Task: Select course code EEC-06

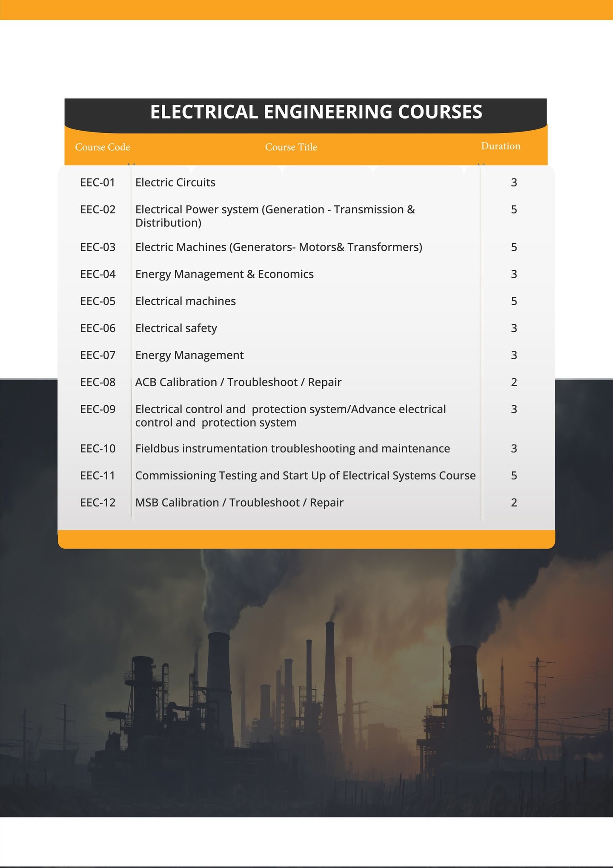Action: pyautogui.click(x=98, y=328)
